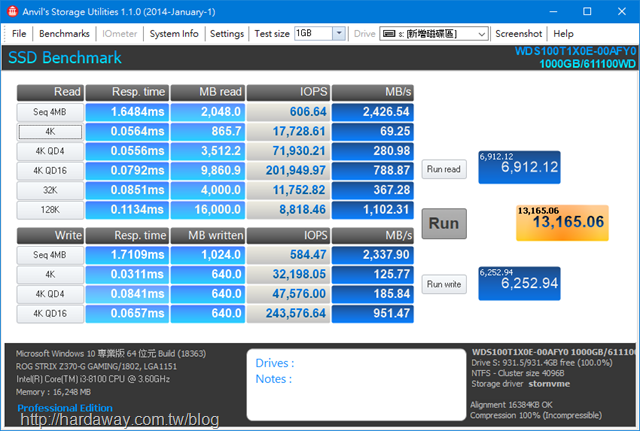The width and height of the screenshot is (640, 431).
Task: Click the Compression 100% (Incompressible) text
Action: coord(536,415)
